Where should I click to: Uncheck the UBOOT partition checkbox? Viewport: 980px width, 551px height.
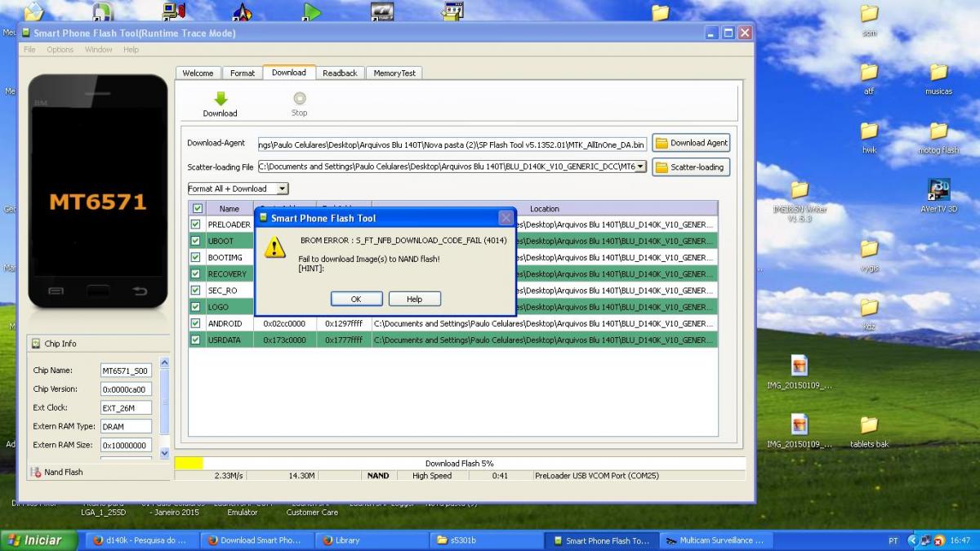click(x=196, y=241)
